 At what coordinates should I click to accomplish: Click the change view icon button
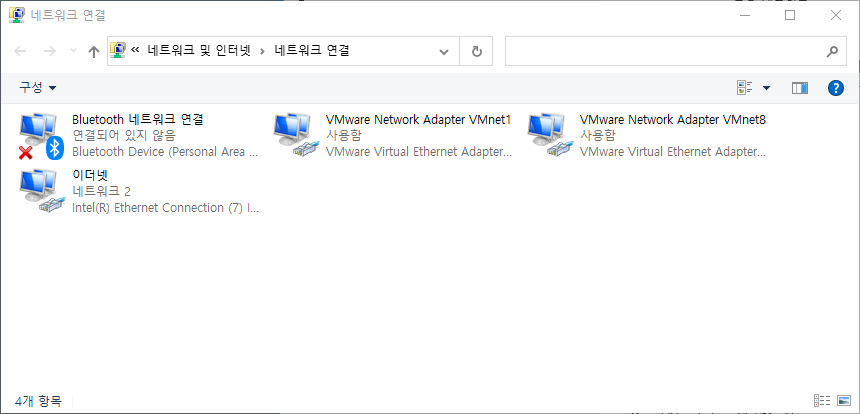click(x=744, y=88)
